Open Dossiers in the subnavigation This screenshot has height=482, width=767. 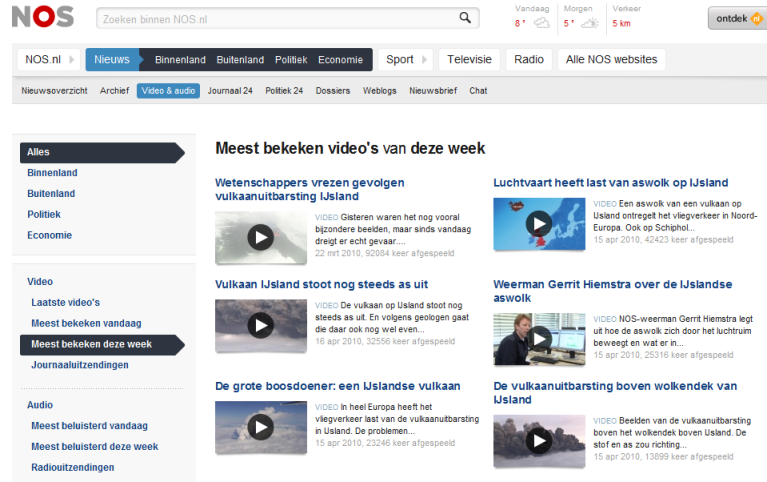[333, 91]
